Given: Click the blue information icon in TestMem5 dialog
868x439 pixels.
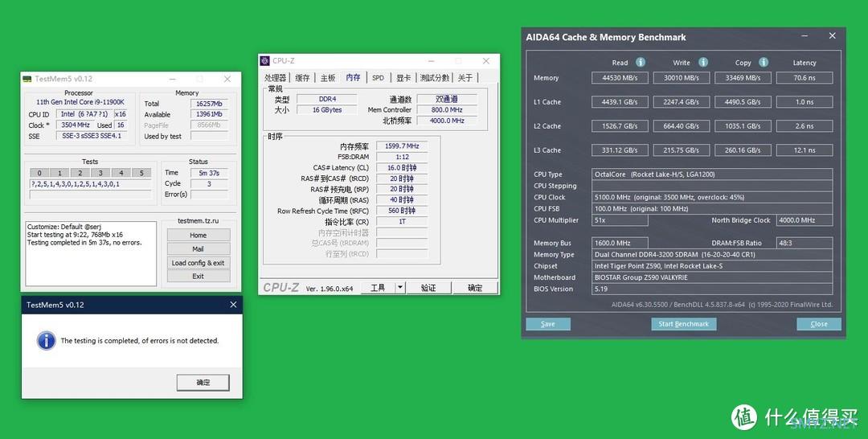Looking at the screenshot, I should click(47, 340).
